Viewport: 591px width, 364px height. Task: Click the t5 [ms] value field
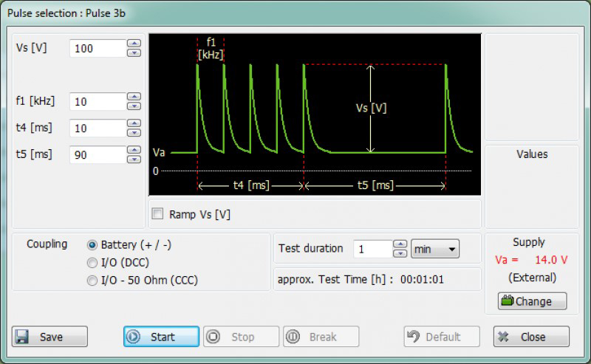98,155
